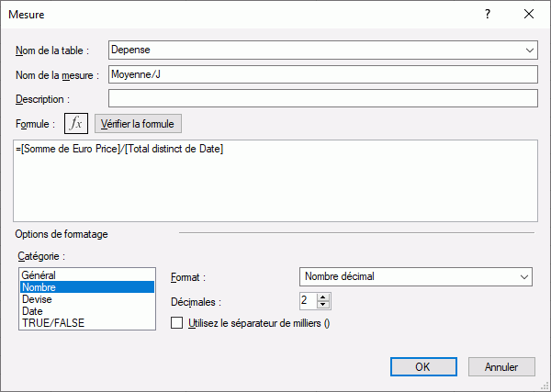Select Général in the category list
Screen dimensions: 551x392
click(x=39, y=274)
